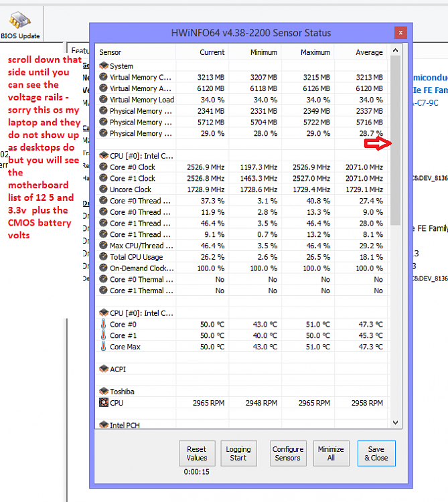Viewport: 448px width, 502px height.
Task: Click the 2958 RPM average fan value
Action: 367,403
